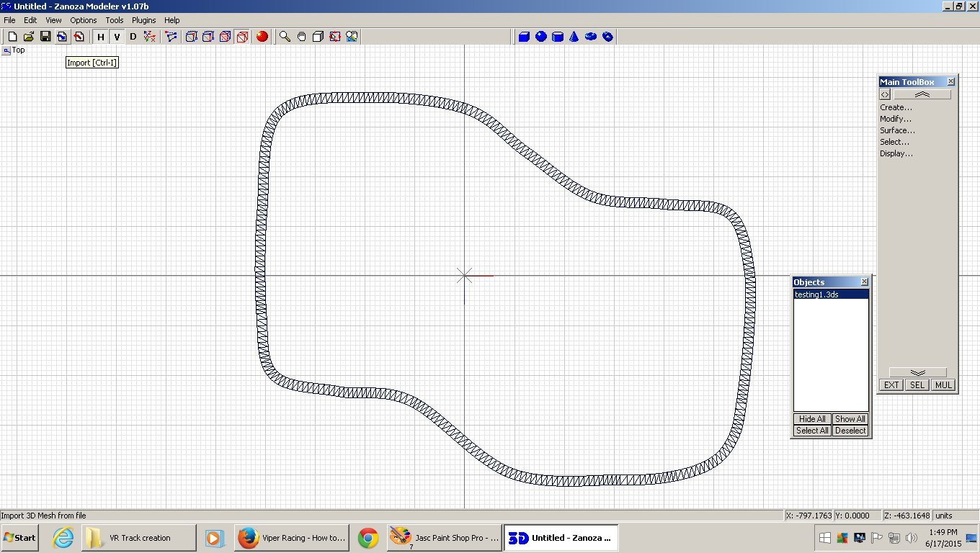Toggle the H axis constraint button
The height and width of the screenshot is (553, 980).
pos(100,37)
